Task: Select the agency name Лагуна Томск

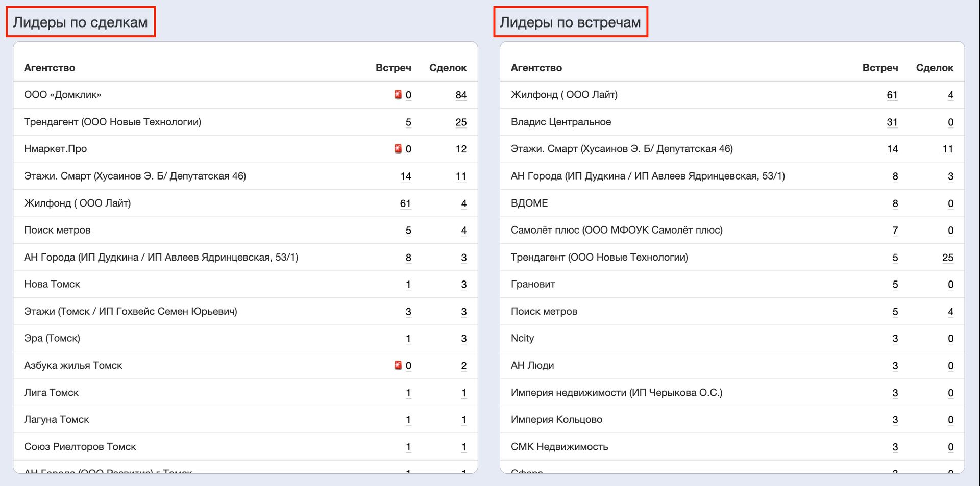Action: click(57, 419)
